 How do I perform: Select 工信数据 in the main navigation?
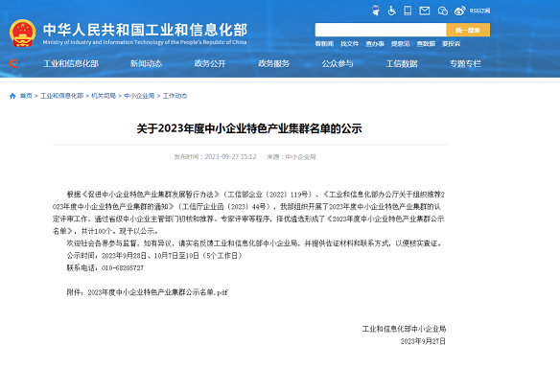coord(402,63)
